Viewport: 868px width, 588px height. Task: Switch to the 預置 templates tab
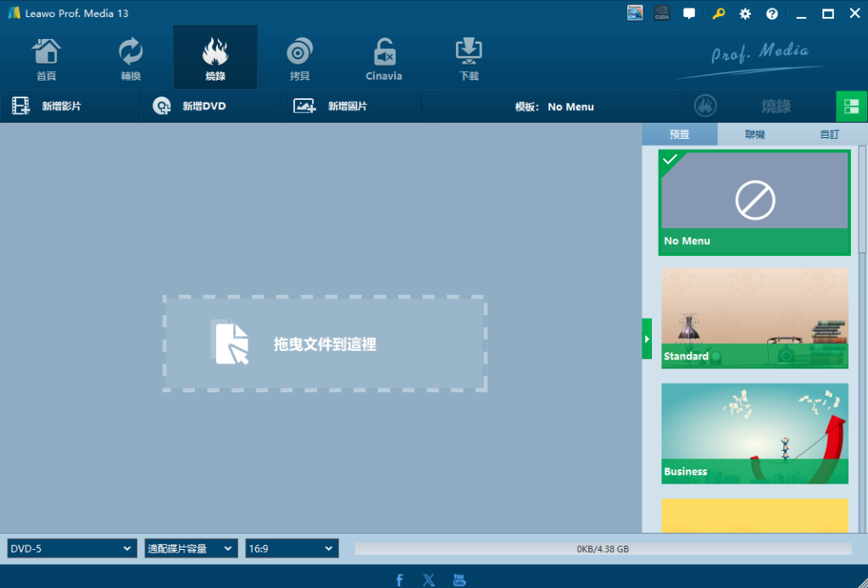(679, 135)
